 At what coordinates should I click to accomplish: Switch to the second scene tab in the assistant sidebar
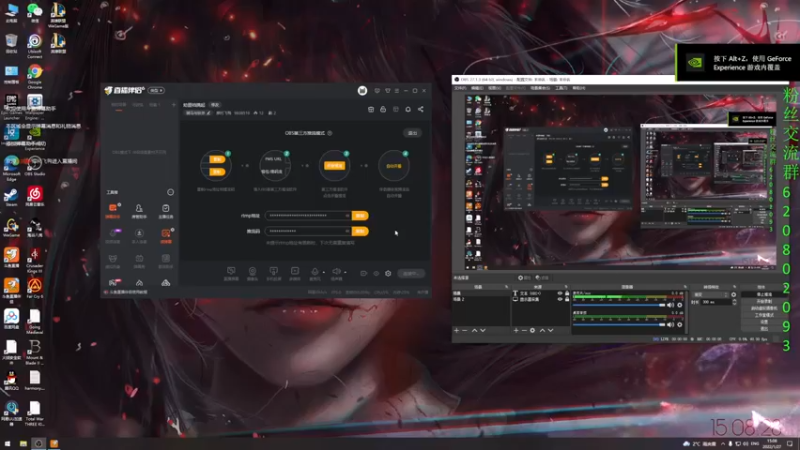pyautogui.click(x=138, y=105)
